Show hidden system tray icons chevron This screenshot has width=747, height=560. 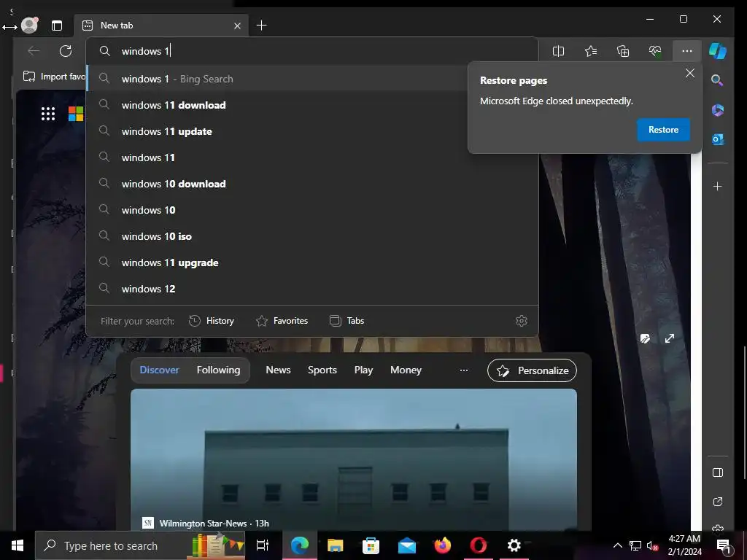(617, 545)
